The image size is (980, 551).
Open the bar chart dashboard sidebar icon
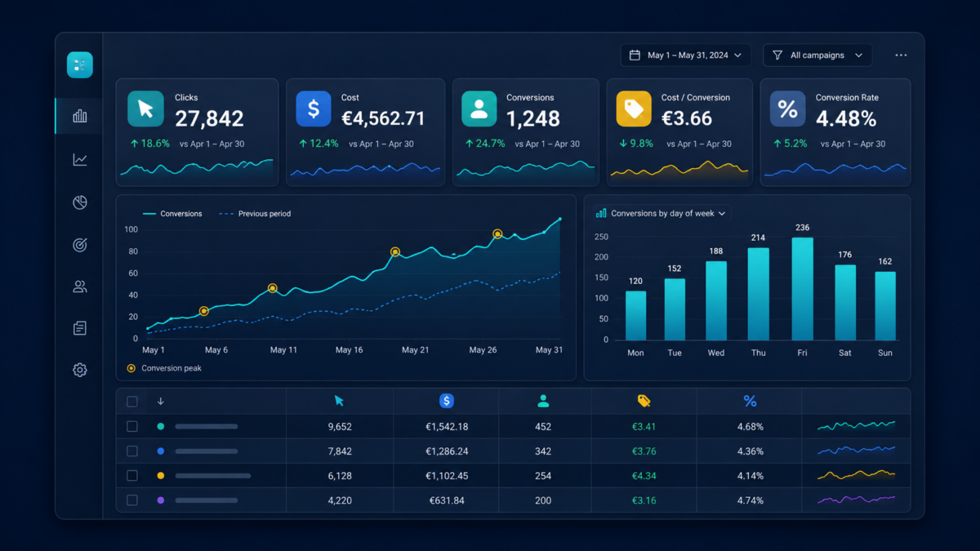pos(79,116)
